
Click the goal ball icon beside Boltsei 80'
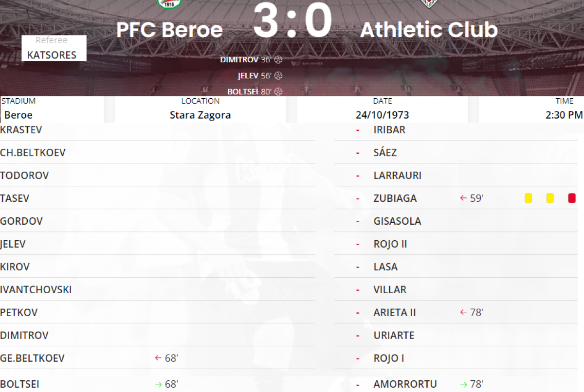click(x=278, y=91)
